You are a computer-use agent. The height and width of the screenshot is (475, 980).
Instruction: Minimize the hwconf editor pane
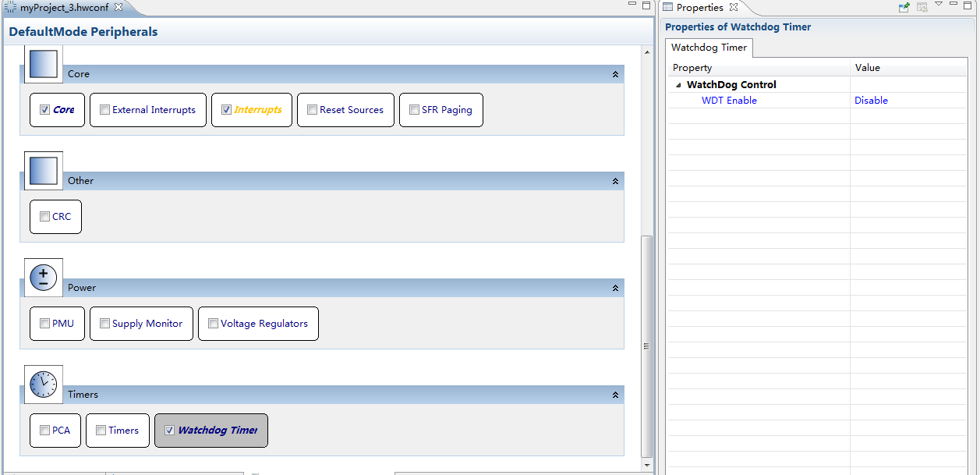click(632, 5)
